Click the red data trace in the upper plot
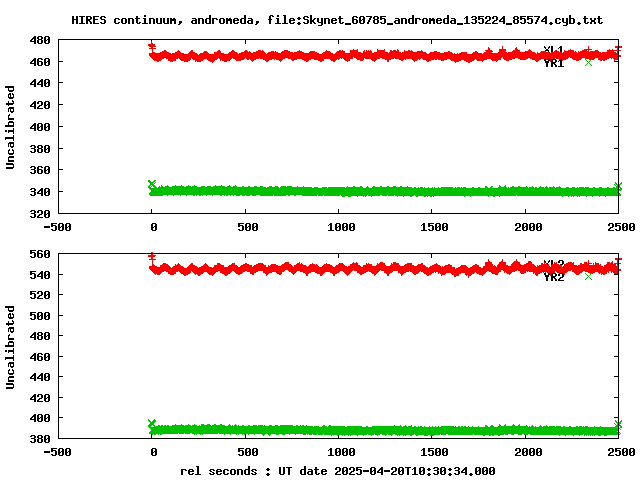This screenshot has height=480, width=640. [384, 56]
